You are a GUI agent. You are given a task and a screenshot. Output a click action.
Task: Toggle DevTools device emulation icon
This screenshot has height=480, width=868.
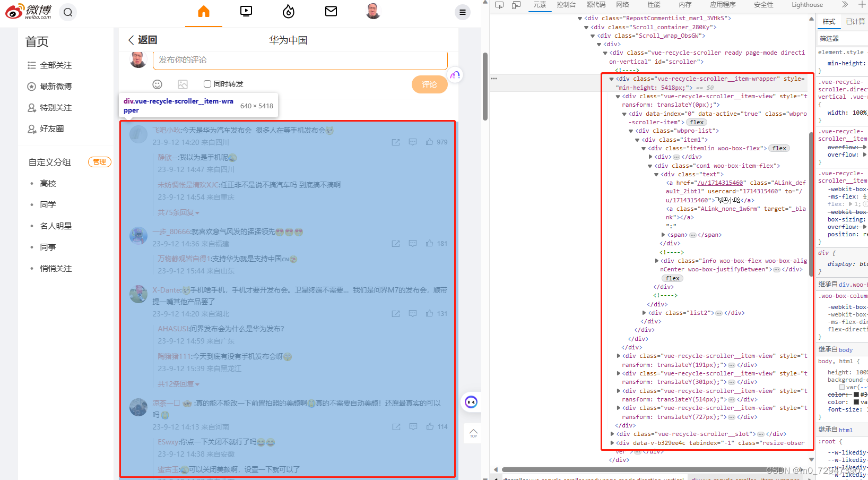tap(516, 5)
